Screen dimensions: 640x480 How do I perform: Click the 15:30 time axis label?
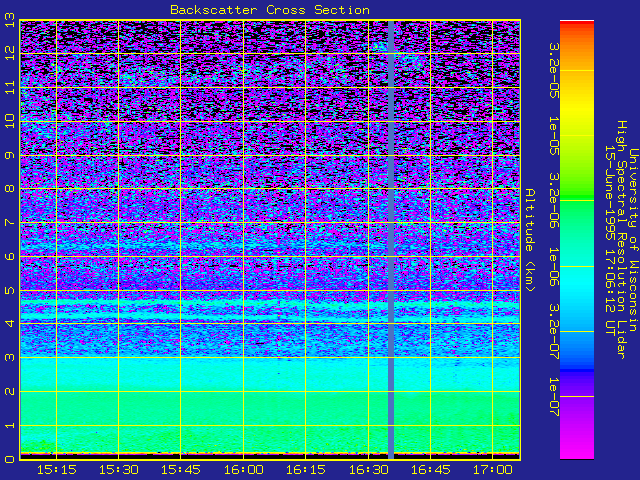tap(118, 470)
